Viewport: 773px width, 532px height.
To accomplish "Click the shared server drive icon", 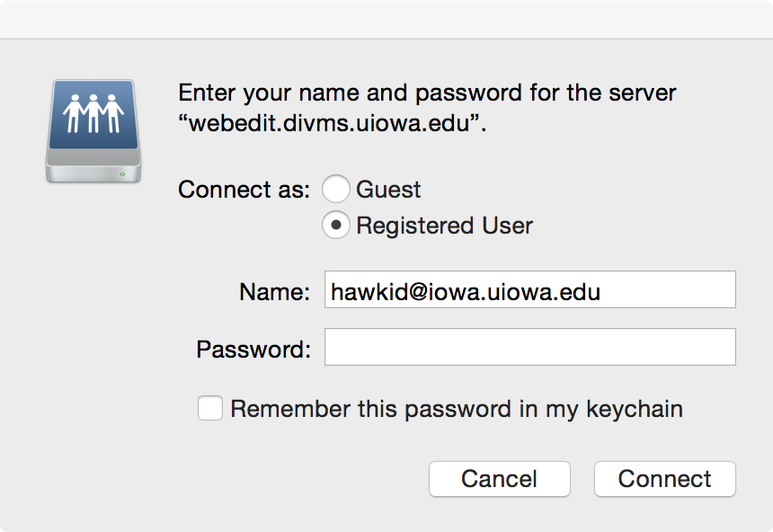I will pos(93,130).
